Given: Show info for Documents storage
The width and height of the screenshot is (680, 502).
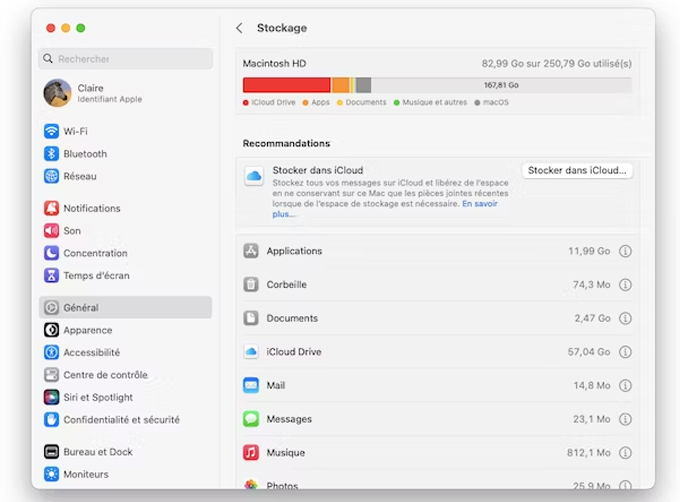Looking at the screenshot, I should coord(625,318).
